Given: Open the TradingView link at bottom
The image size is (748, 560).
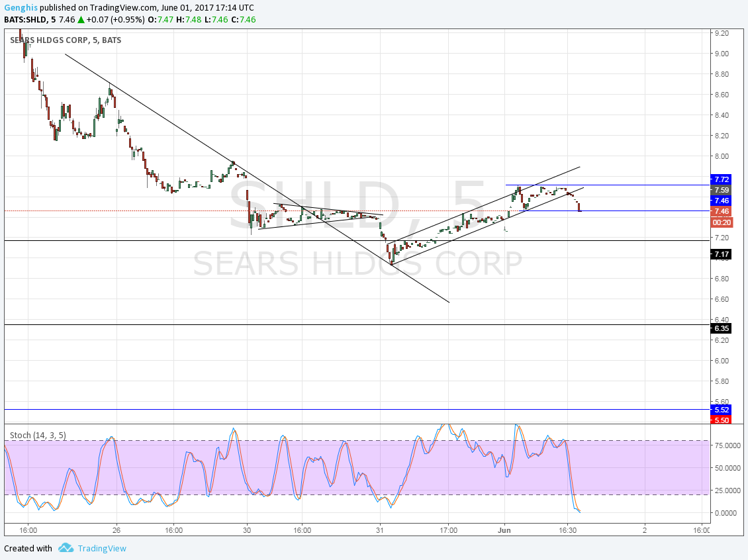Looking at the screenshot, I should pyautogui.click(x=102, y=548).
